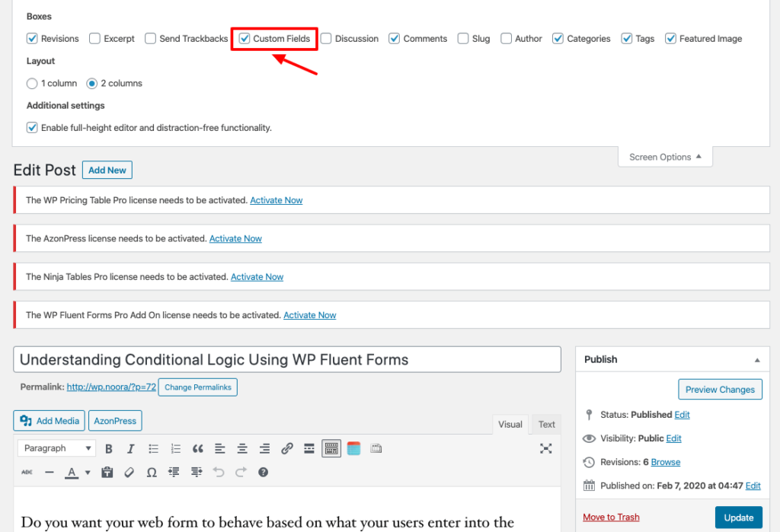Click the eraser clear formatting icon
This screenshot has width=780, height=532.
click(x=129, y=472)
